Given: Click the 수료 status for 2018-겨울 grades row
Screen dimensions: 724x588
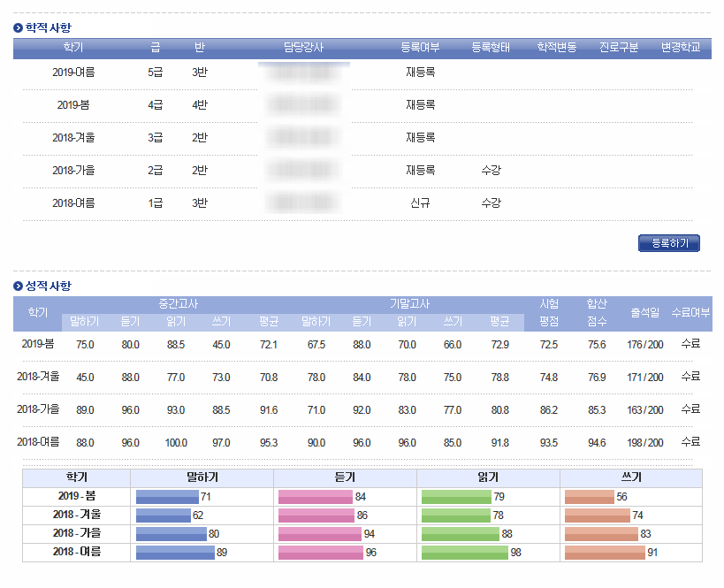Looking at the screenshot, I should coord(690,377).
